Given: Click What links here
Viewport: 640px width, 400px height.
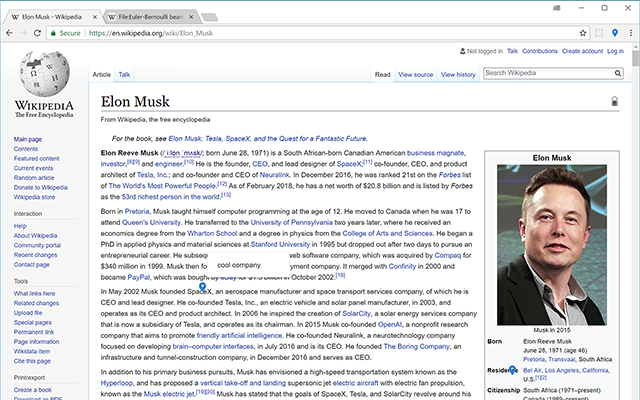Looking at the screenshot, I should click(x=34, y=293).
